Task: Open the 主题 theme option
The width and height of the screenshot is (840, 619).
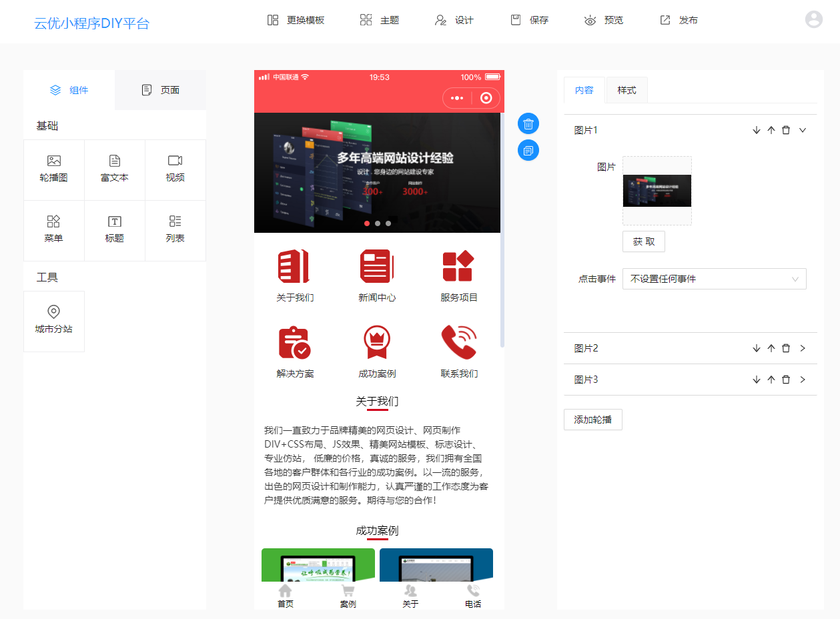Action: (379, 20)
